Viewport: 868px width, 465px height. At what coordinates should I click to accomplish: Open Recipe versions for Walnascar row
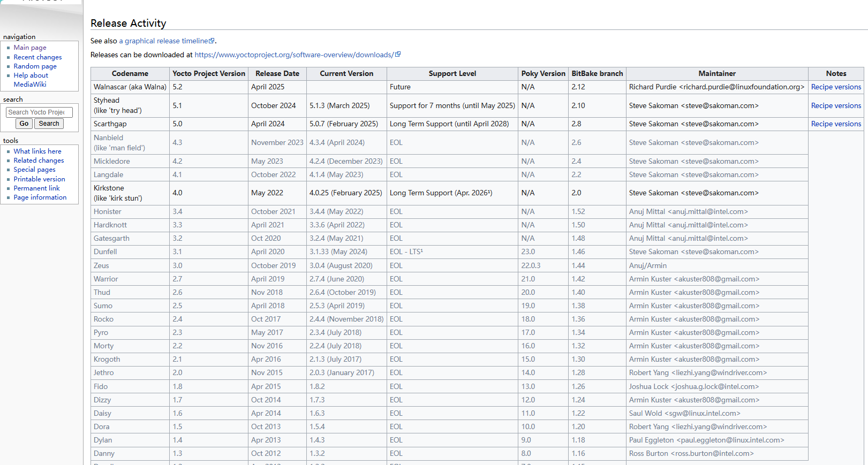point(836,87)
